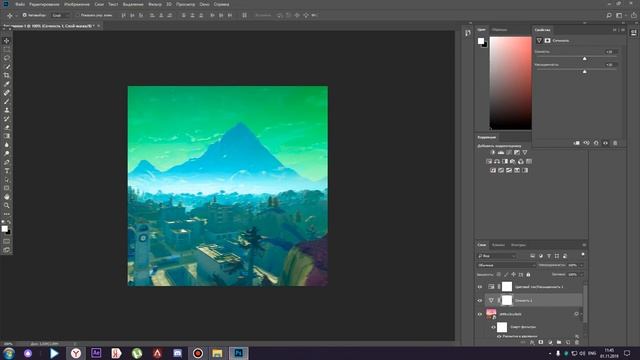Create a new layer group
640x360 pixels.
point(559,342)
